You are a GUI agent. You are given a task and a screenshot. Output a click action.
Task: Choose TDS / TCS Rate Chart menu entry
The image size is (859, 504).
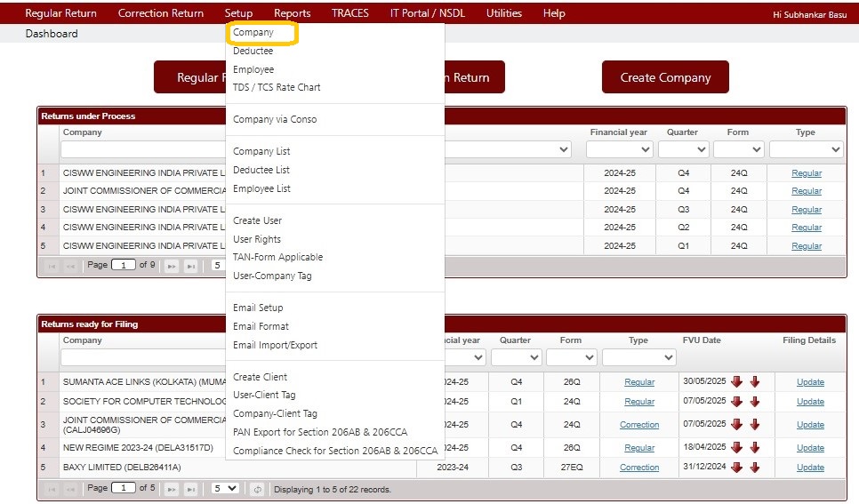277,87
